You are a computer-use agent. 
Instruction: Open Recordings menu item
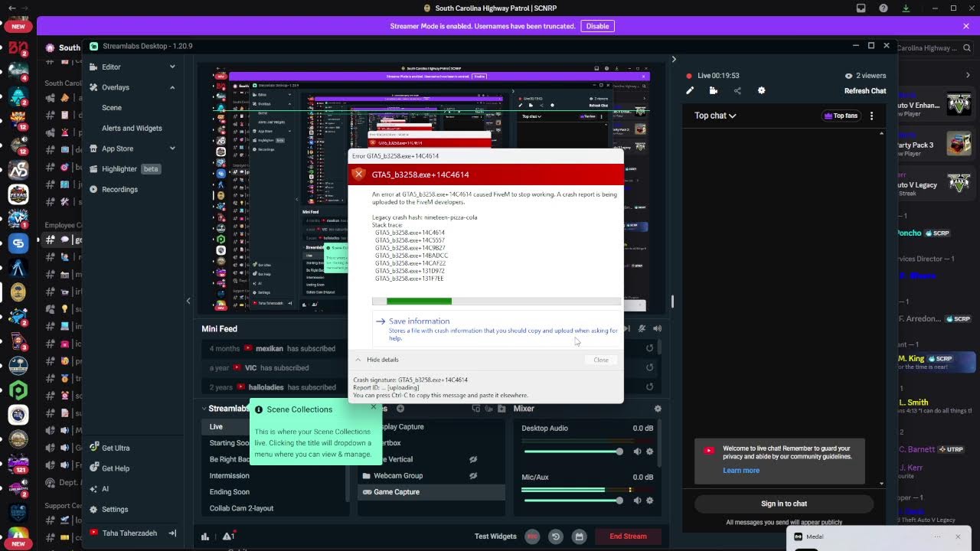[119, 189]
